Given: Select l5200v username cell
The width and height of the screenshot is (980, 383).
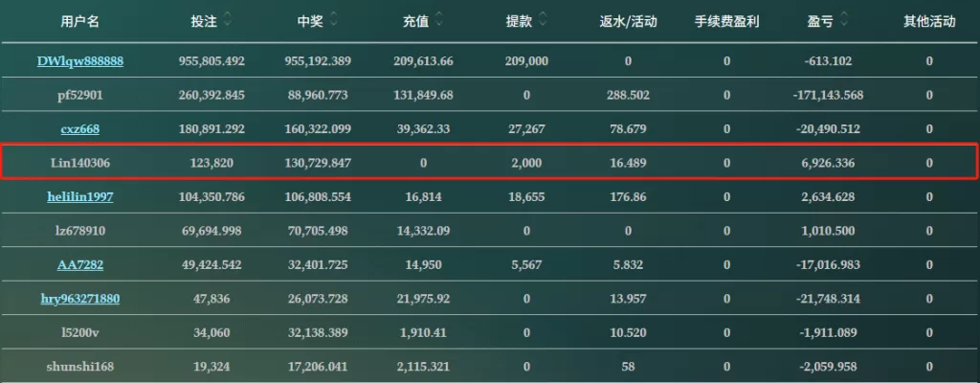Looking at the screenshot, I should click(80, 332).
